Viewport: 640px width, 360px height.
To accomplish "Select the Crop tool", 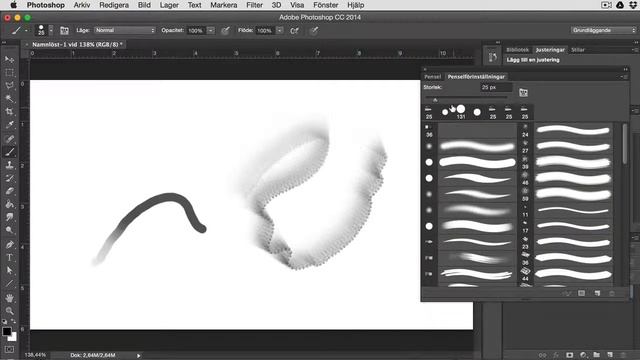I will point(9,111).
